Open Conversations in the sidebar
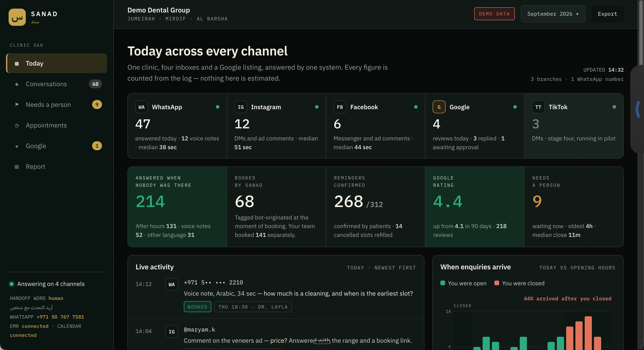Image resolution: width=644 pixels, height=350 pixels. click(x=57, y=84)
